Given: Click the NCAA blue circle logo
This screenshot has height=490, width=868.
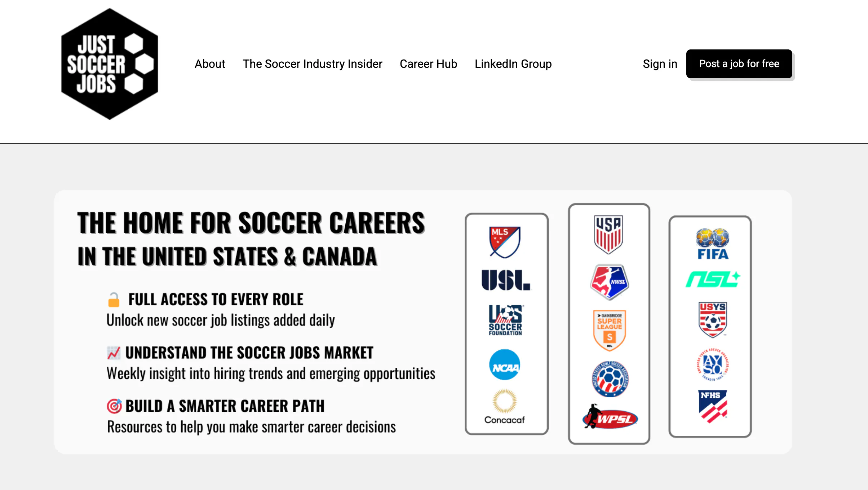Looking at the screenshot, I should tap(505, 365).
